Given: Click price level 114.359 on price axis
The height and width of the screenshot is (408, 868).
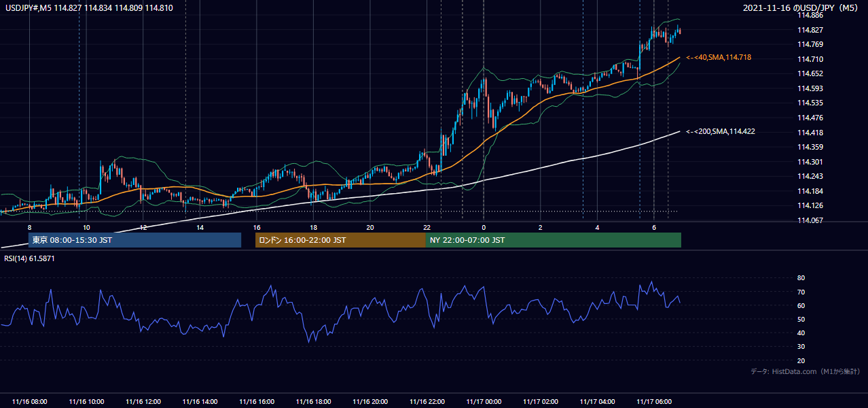Looking at the screenshot, I should (810, 147).
